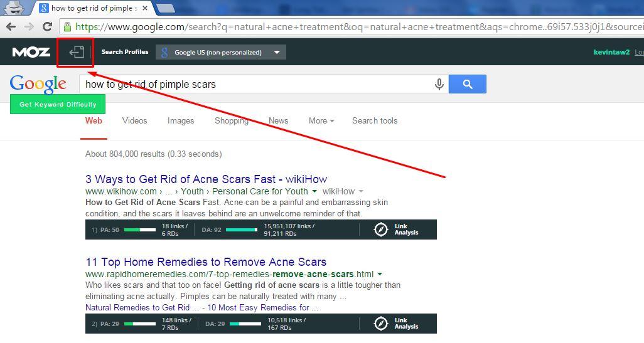Viewport: 644px width, 343px height.
Task: Open dropdown arrow next to rapidhomeremedies URL
Action: pyautogui.click(x=380, y=274)
